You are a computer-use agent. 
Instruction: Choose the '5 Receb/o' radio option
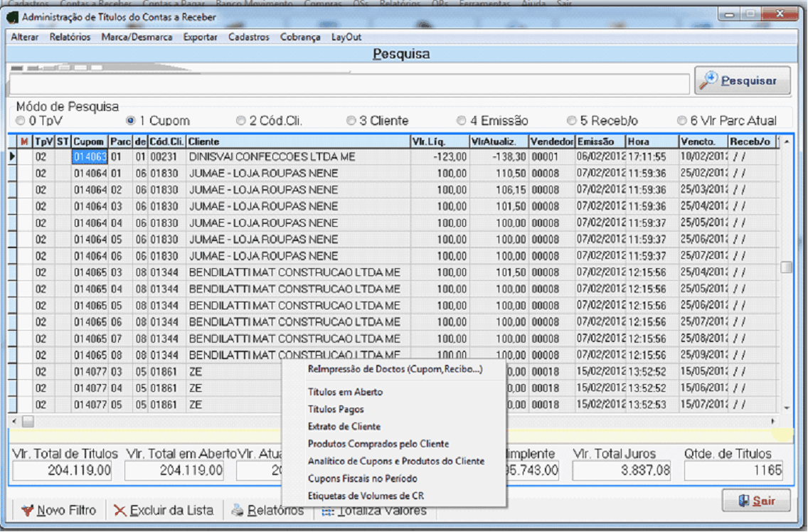click(571, 121)
